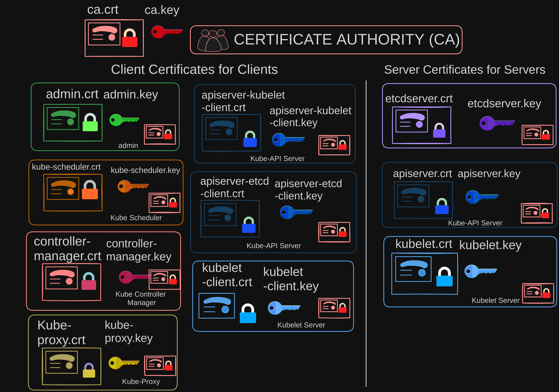Click the 'admin' caption under green key
The height and width of the screenshot is (392, 559).
tap(128, 145)
